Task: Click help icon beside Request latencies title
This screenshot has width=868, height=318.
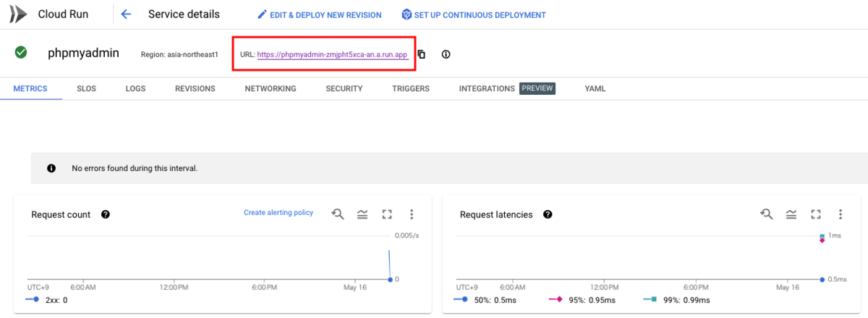Action: [x=548, y=214]
